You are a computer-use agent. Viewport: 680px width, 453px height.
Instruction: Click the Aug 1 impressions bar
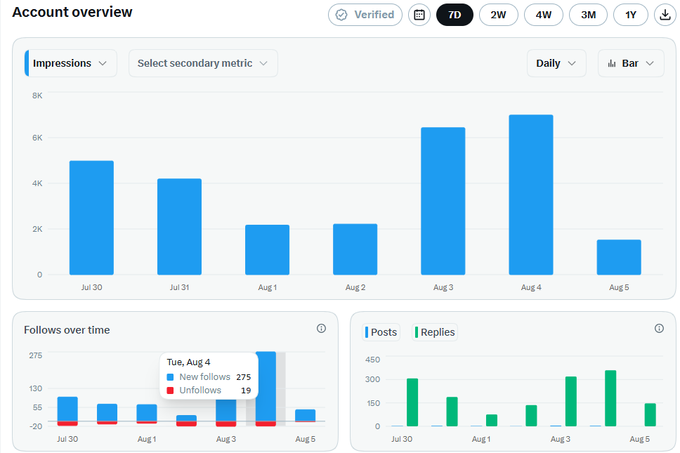click(x=267, y=250)
